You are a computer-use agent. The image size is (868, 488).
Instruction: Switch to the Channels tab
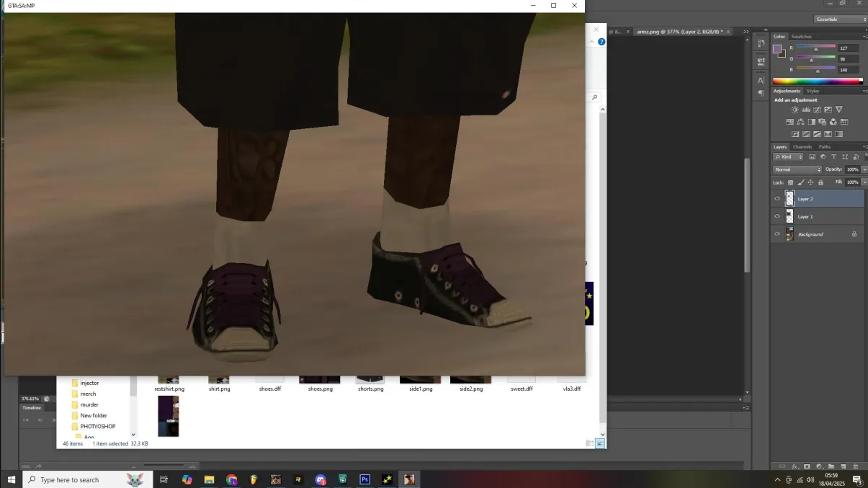pyautogui.click(x=802, y=147)
